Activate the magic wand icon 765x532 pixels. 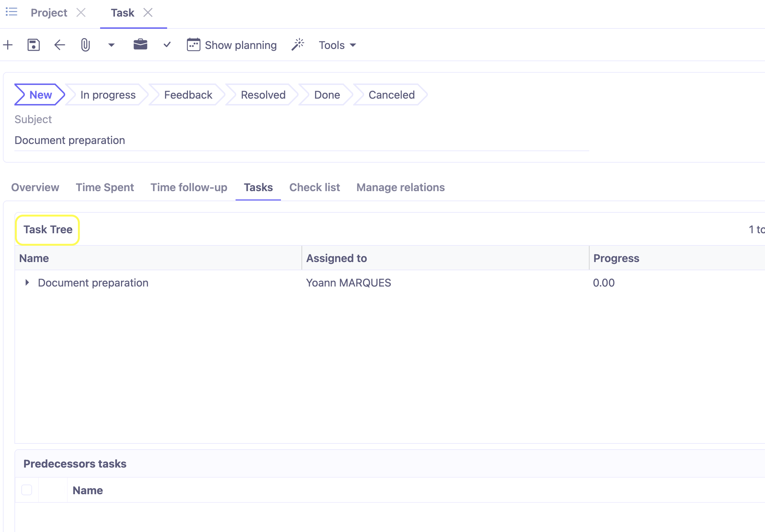(297, 44)
